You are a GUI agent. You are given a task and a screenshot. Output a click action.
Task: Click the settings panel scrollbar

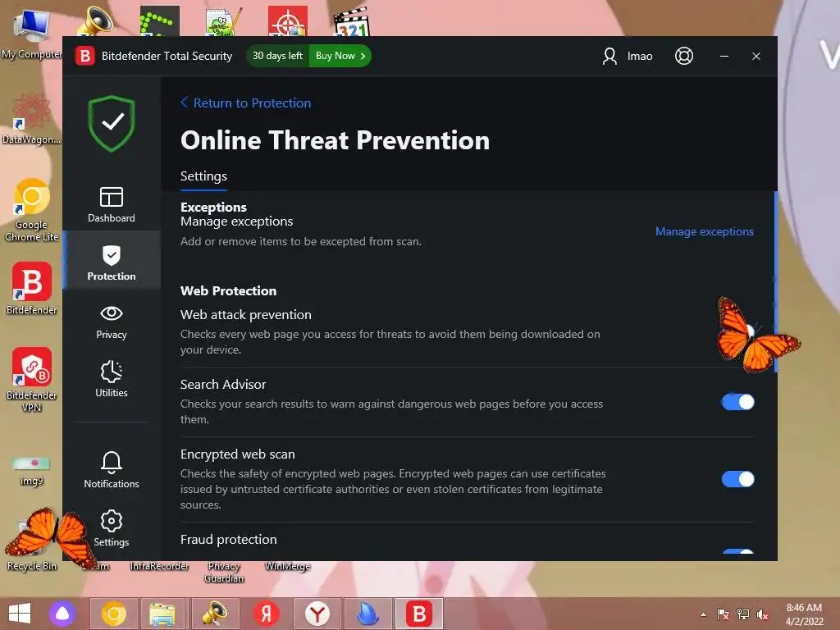[x=775, y=281]
